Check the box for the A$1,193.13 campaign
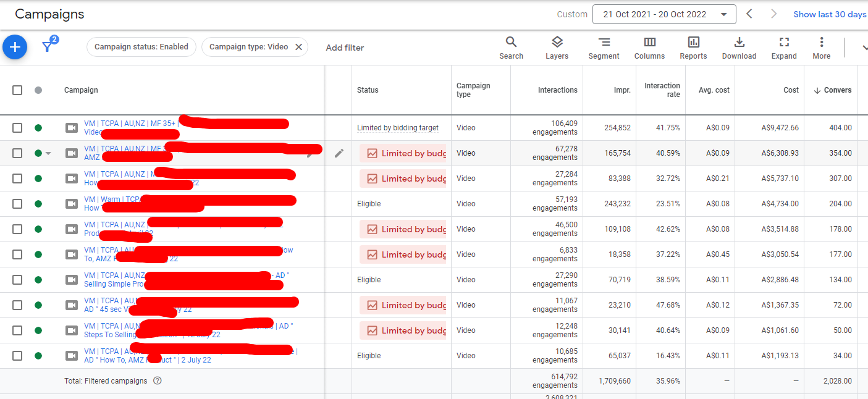Image resolution: width=868 pixels, height=399 pixels. pos(17,356)
